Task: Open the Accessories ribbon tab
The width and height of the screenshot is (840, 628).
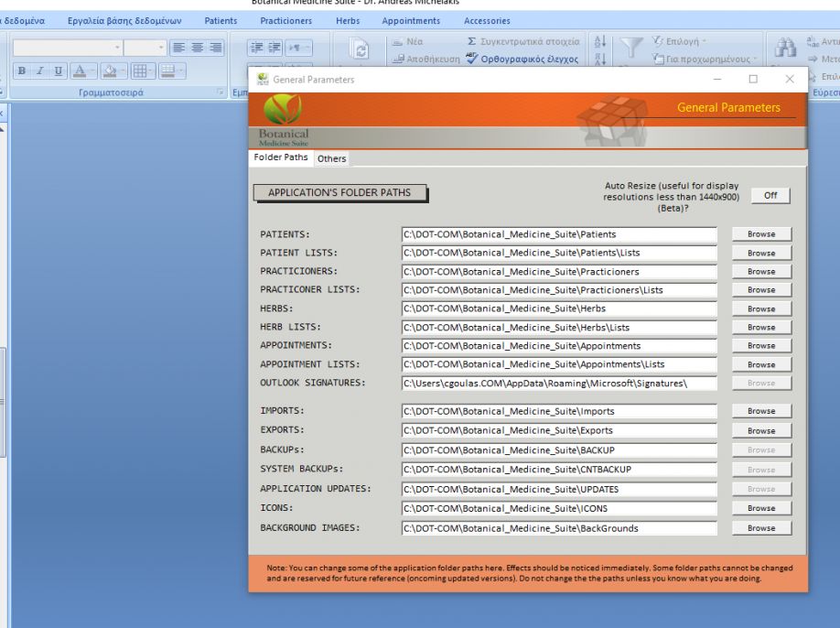Action: click(487, 21)
